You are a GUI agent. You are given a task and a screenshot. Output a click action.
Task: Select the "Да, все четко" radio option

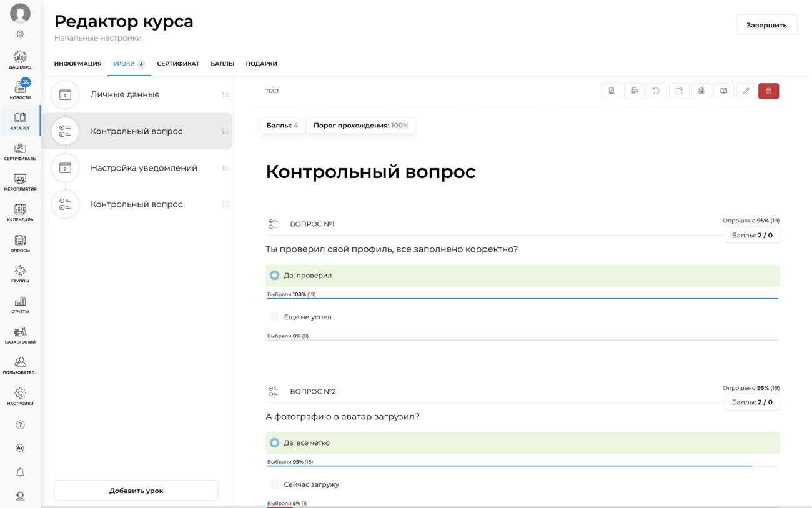(x=274, y=443)
